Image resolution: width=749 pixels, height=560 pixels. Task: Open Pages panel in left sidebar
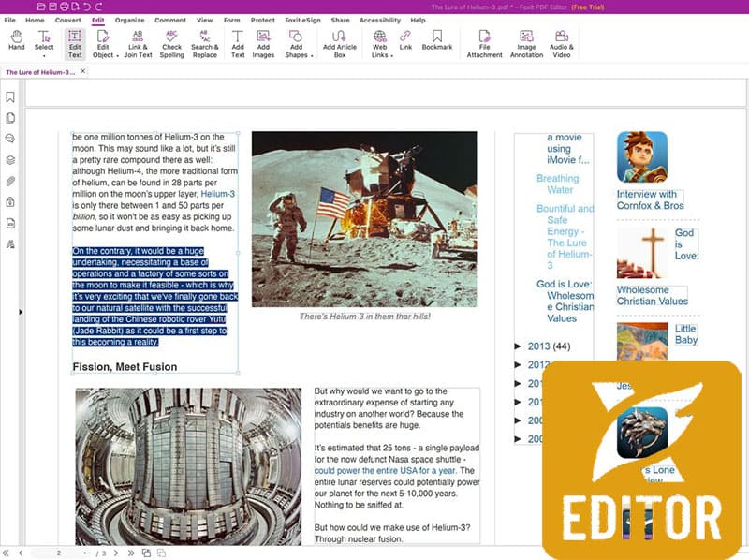[10, 118]
